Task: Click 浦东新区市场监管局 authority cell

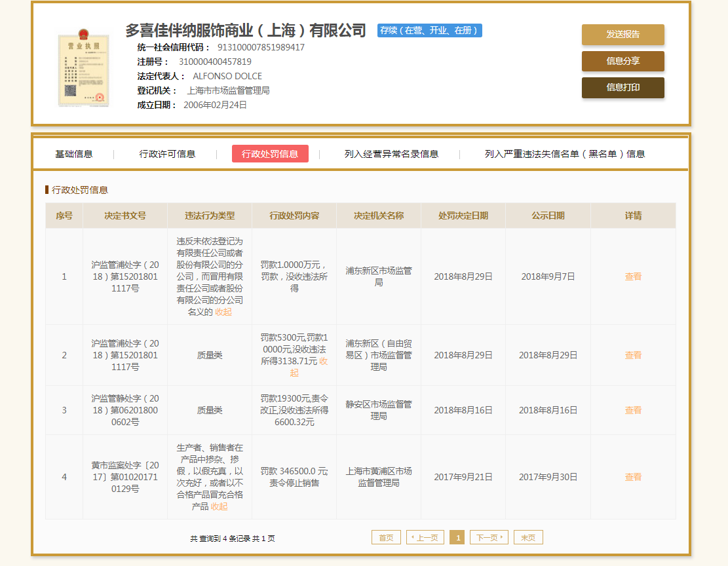Action: [x=379, y=276]
